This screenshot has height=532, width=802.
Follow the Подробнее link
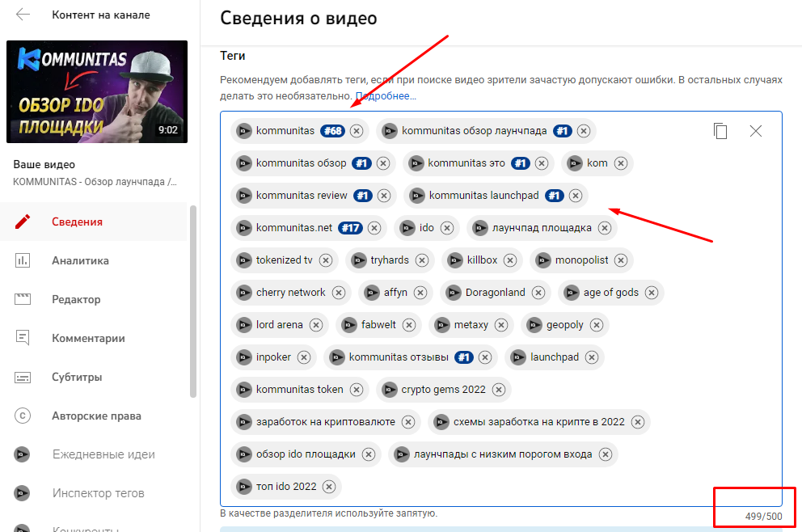coord(386,96)
